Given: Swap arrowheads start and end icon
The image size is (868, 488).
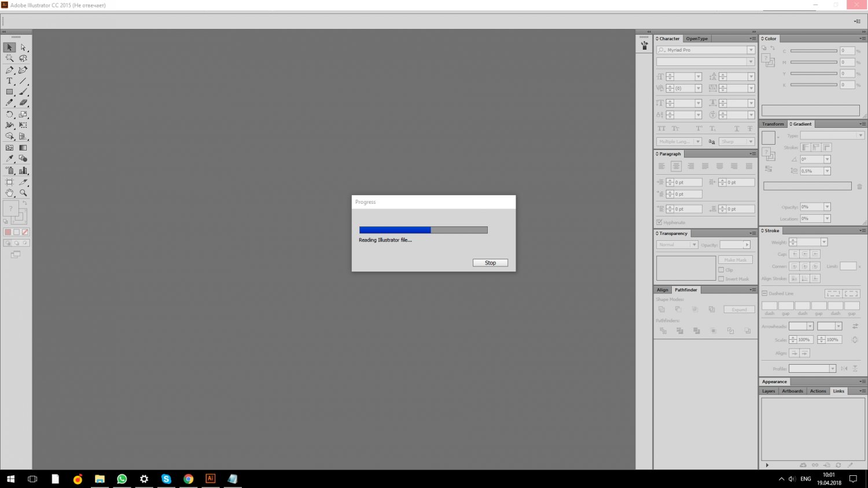Looking at the screenshot, I should pos(855,326).
